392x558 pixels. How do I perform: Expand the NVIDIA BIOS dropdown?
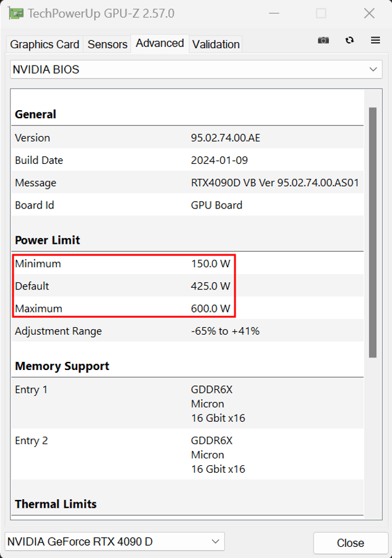point(196,70)
